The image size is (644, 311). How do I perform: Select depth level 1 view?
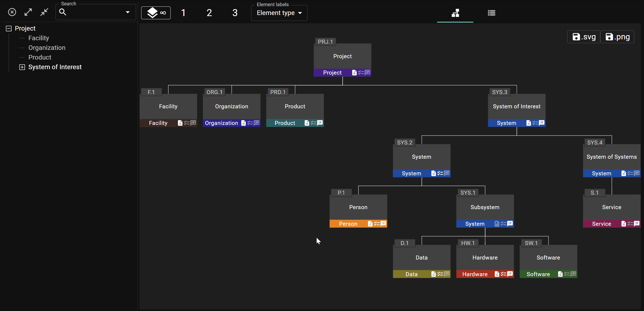tap(184, 12)
